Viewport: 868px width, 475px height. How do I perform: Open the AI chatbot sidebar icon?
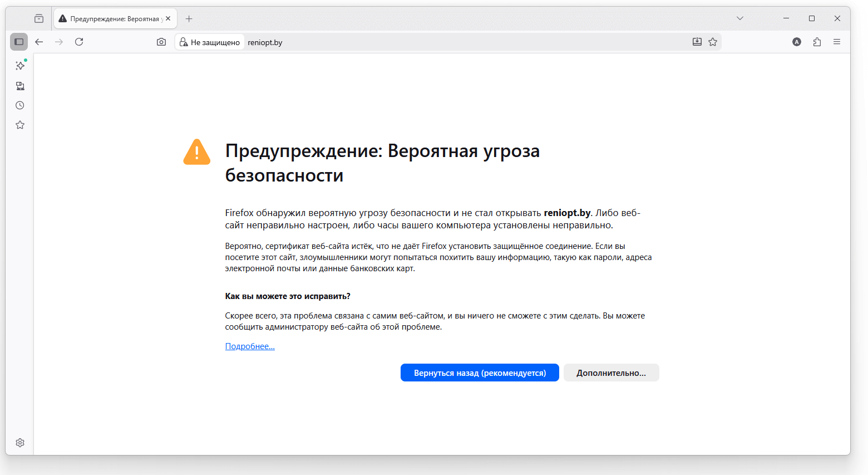(x=20, y=65)
